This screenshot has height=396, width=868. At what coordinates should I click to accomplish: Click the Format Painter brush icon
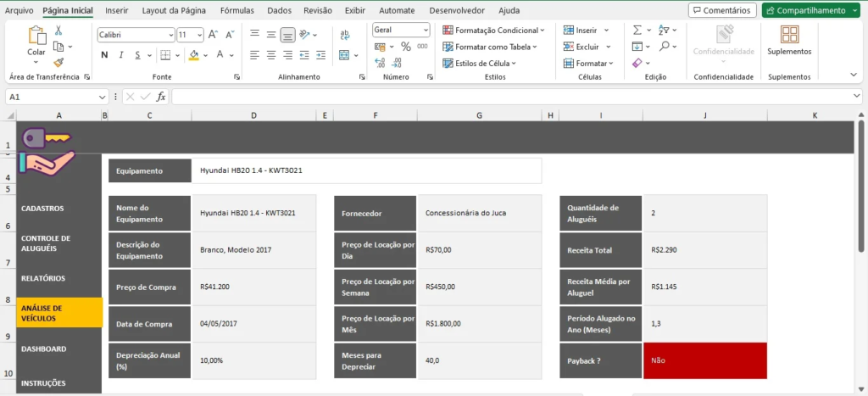tap(58, 62)
